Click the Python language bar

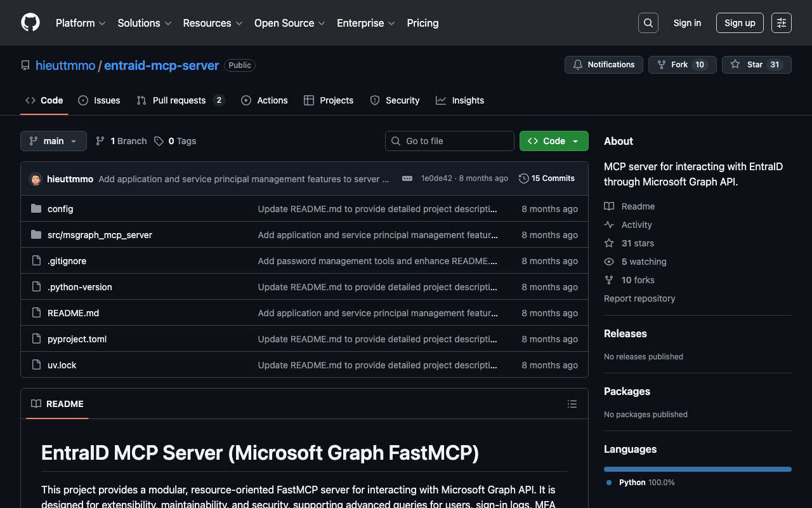[x=697, y=469]
